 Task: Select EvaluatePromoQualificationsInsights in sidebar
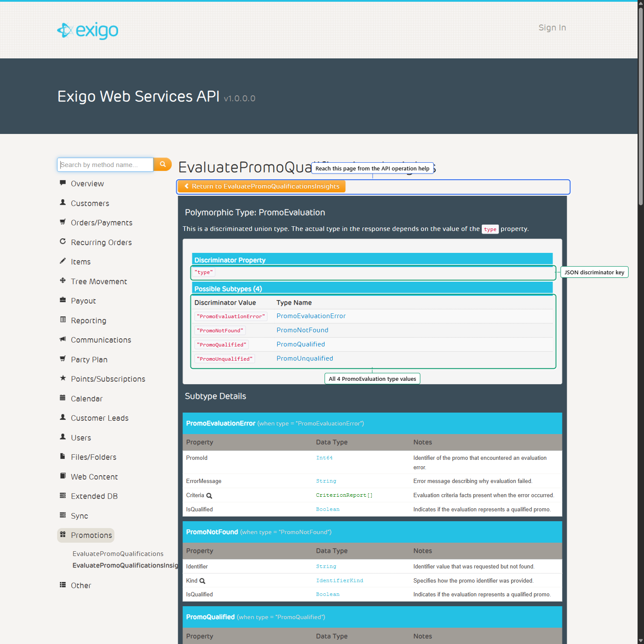coord(125,565)
